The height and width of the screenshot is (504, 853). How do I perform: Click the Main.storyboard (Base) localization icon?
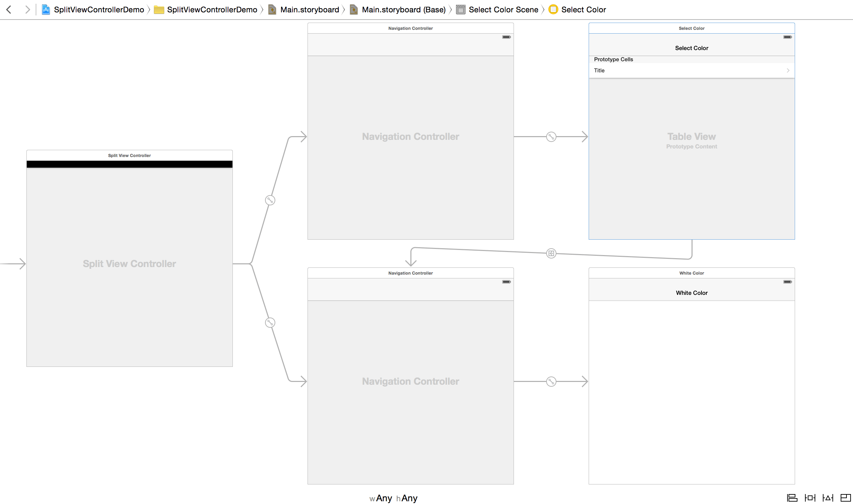(x=354, y=9)
